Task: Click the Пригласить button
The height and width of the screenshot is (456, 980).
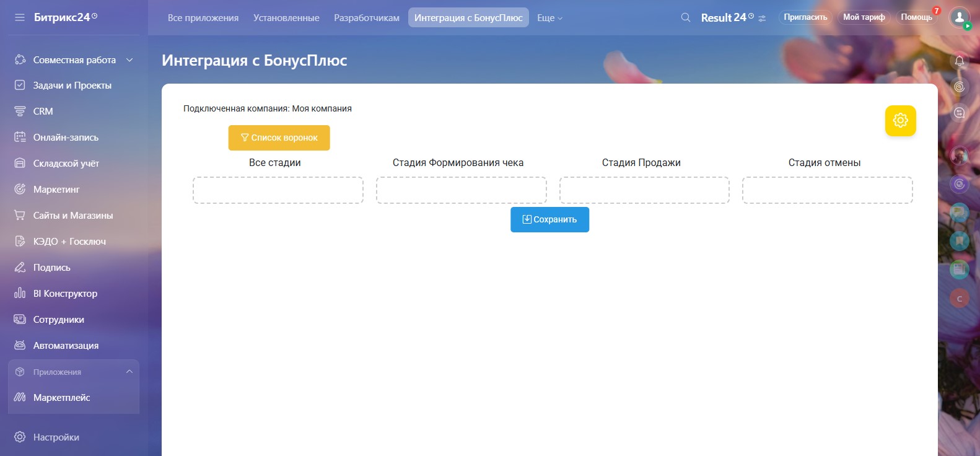Action: coord(805,17)
